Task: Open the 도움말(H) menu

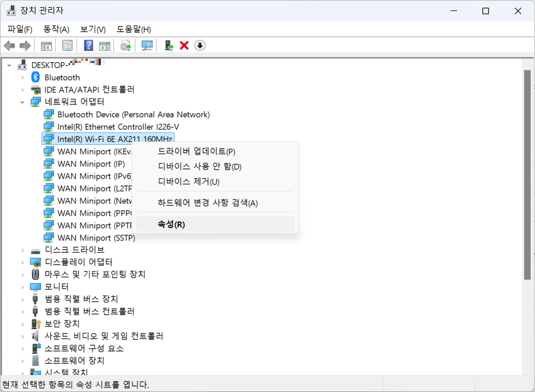Action: [x=134, y=30]
